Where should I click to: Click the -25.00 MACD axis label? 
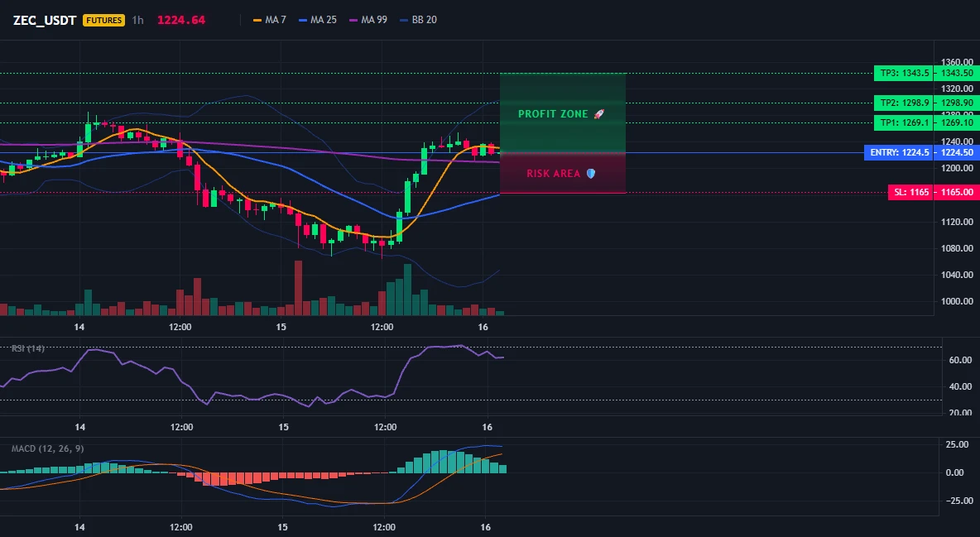958,501
